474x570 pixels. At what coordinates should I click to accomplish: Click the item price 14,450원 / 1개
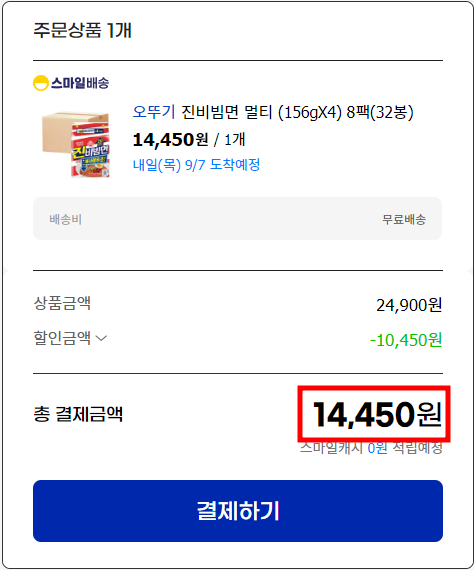click(189, 140)
